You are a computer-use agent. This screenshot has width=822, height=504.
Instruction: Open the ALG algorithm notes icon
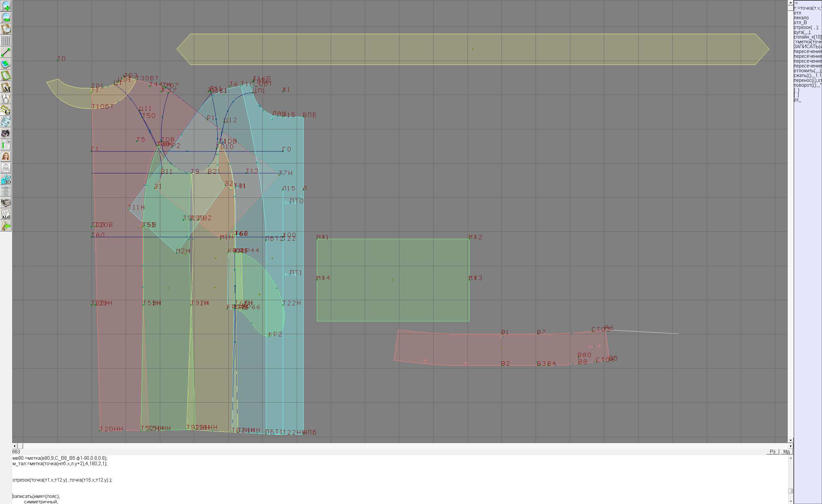6,214
